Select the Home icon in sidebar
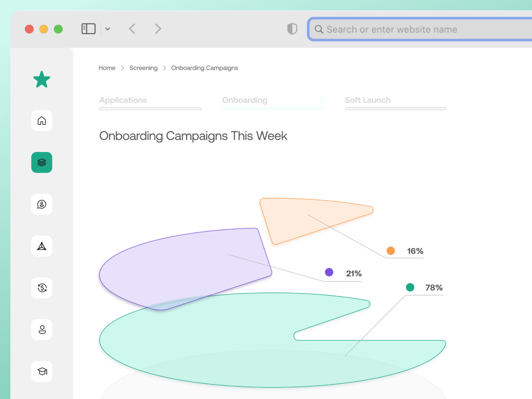The height and width of the screenshot is (399, 532). pos(42,121)
